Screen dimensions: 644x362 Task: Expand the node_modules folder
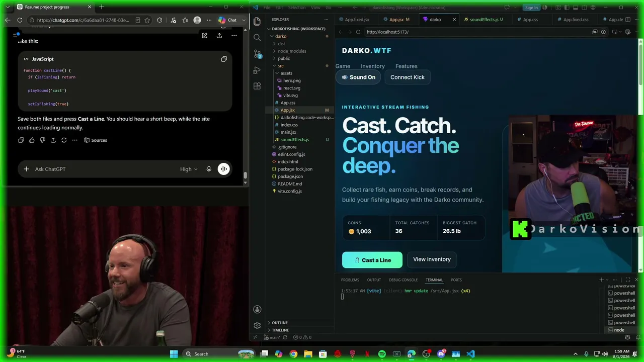pos(292,51)
